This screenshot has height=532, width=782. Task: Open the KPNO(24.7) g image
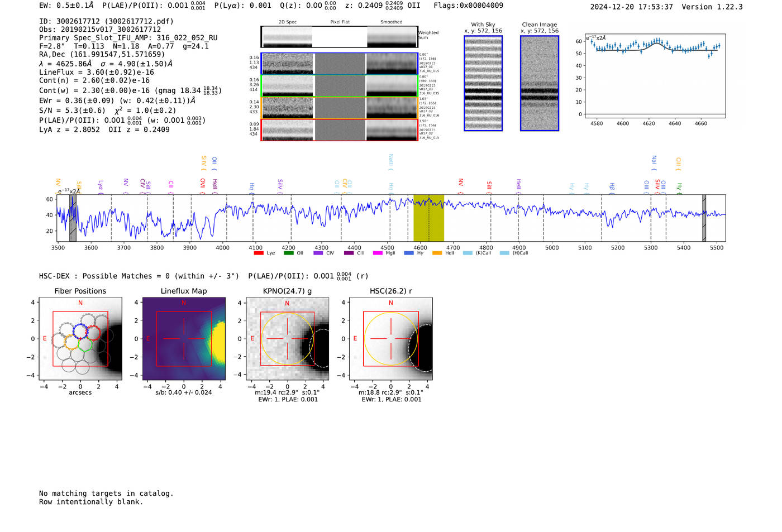[x=287, y=339]
